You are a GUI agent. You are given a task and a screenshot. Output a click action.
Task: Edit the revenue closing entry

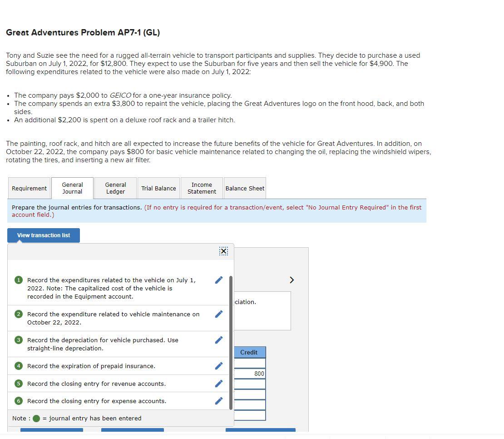(x=219, y=383)
